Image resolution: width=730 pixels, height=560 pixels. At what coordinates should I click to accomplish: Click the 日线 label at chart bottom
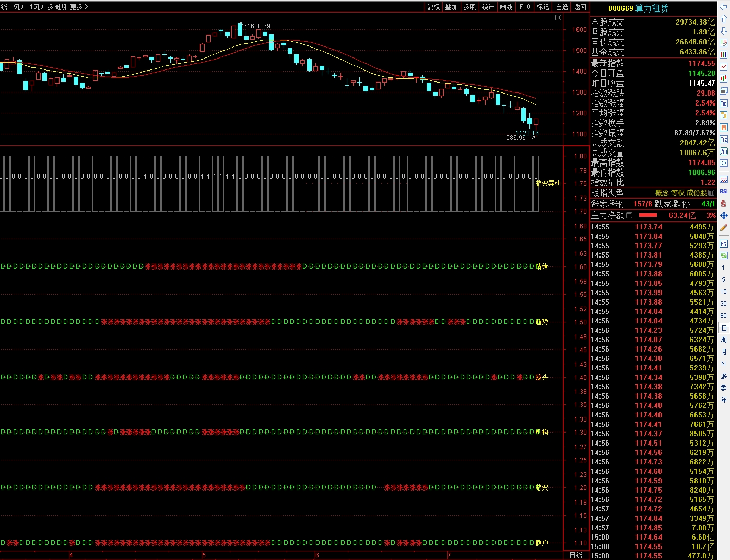point(575,555)
